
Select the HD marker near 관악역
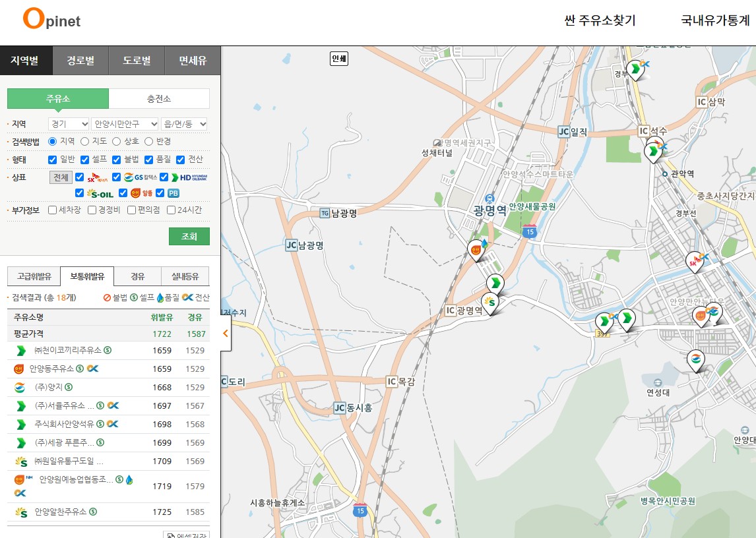coord(653,152)
